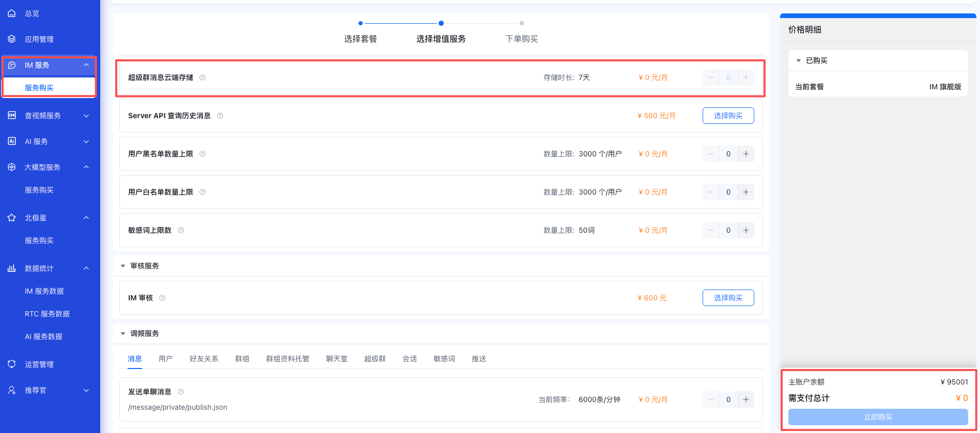Open 服务购买 under 大模型服务
980x433 pixels.
[39, 190]
